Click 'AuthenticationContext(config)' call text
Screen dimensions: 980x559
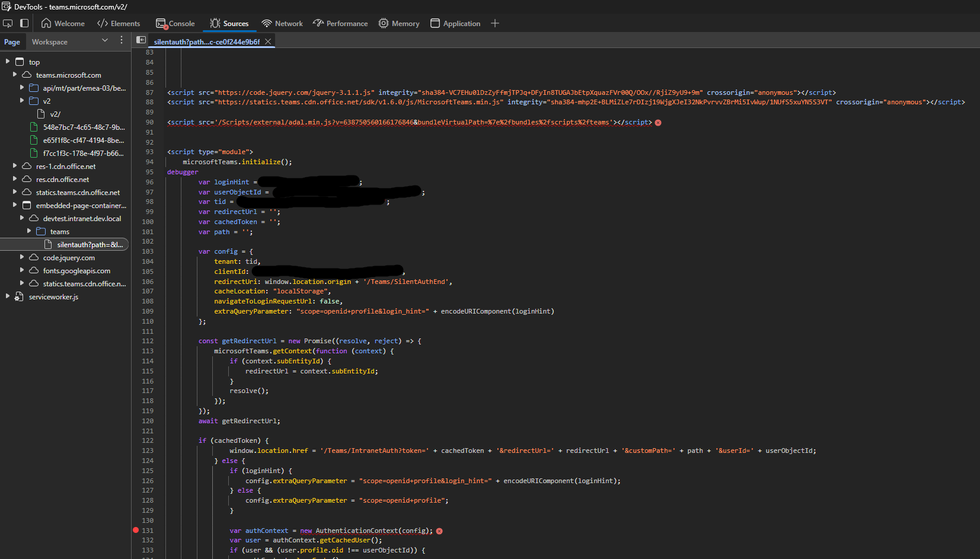[372, 531]
